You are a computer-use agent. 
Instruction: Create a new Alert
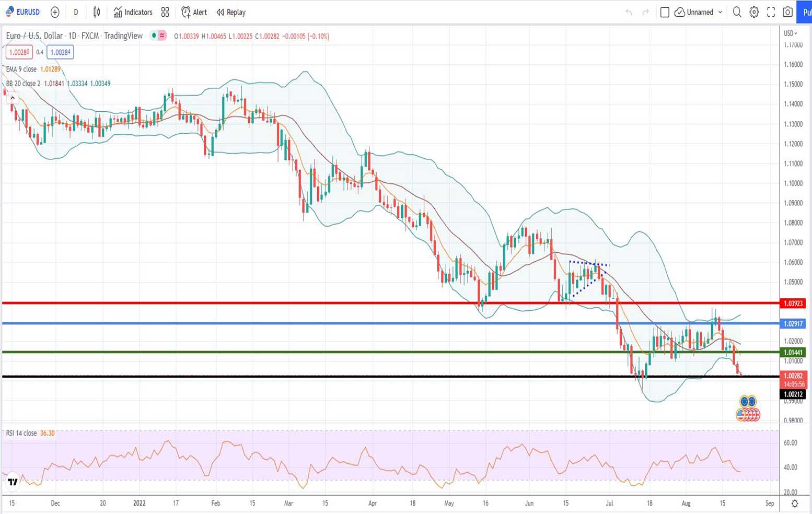click(194, 12)
